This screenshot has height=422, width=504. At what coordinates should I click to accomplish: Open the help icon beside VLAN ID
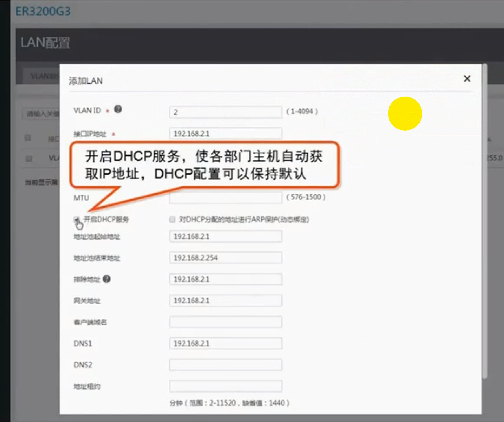point(118,109)
